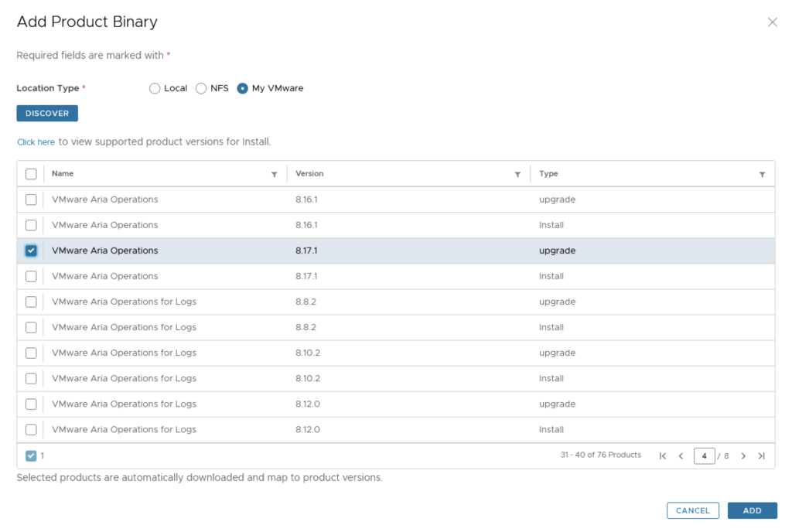Viewport: 792px width, 532px height.
Task: Open the Version column filter icon
Action: pos(517,175)
